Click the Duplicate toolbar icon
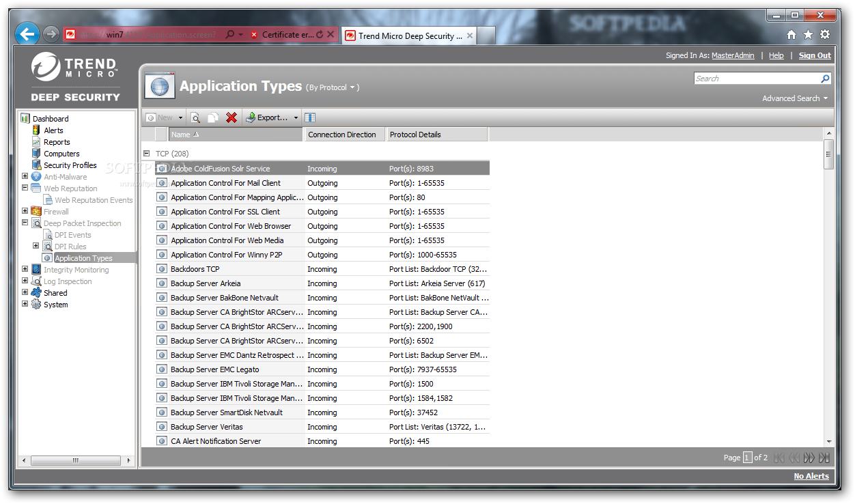 click(213, 117)
